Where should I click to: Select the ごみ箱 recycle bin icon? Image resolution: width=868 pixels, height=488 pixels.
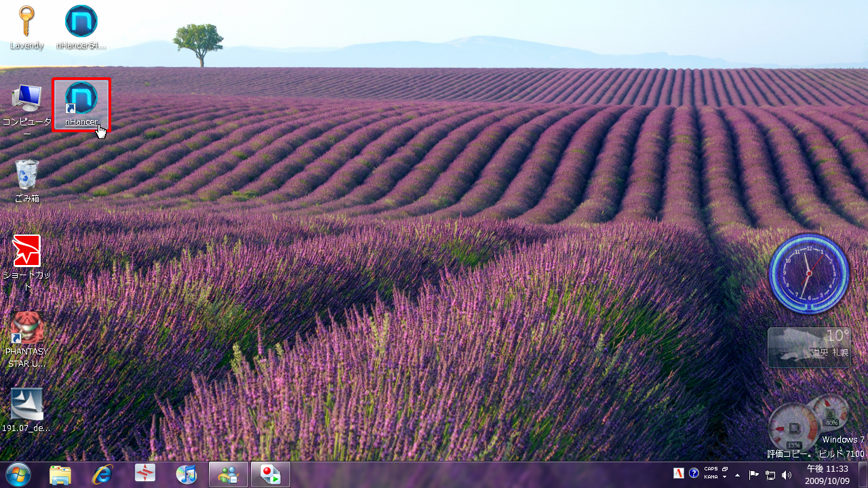click(27, 181)
